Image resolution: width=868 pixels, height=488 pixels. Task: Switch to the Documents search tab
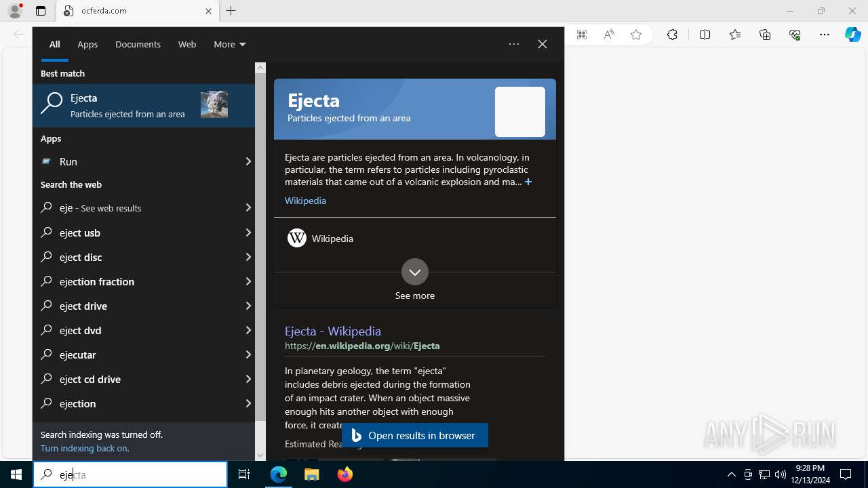coord(138,44)
